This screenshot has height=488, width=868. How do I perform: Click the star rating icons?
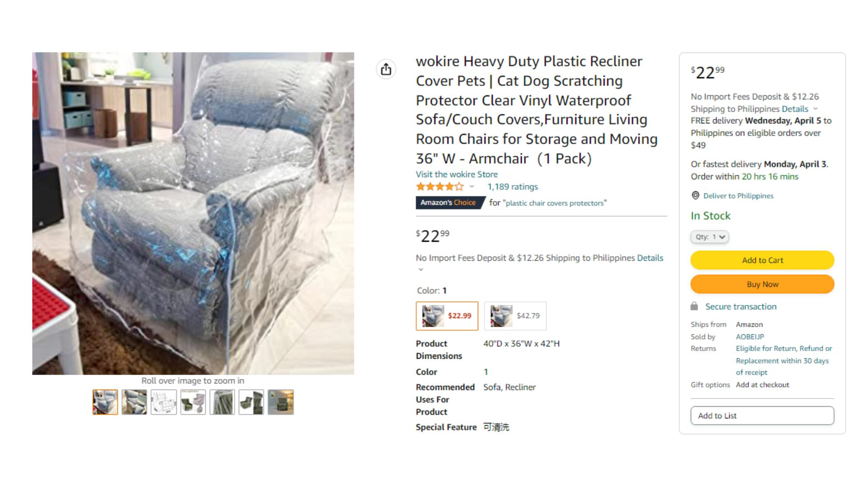(x=439, y=187)
